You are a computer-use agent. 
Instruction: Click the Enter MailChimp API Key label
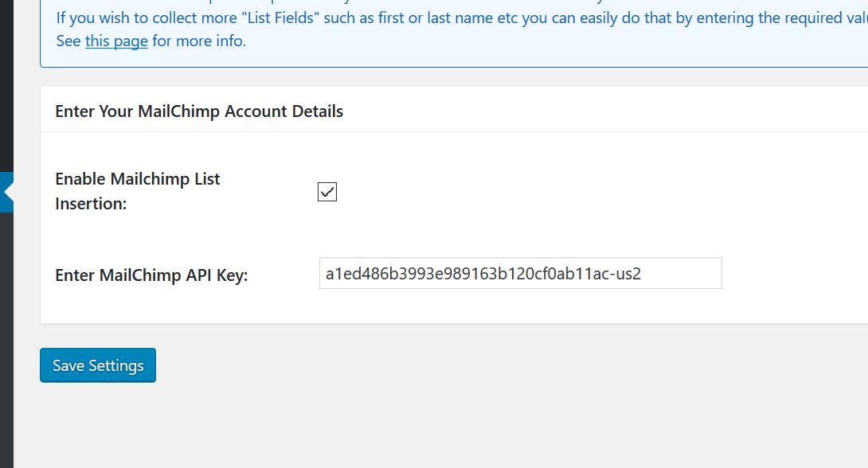point(151,275)
